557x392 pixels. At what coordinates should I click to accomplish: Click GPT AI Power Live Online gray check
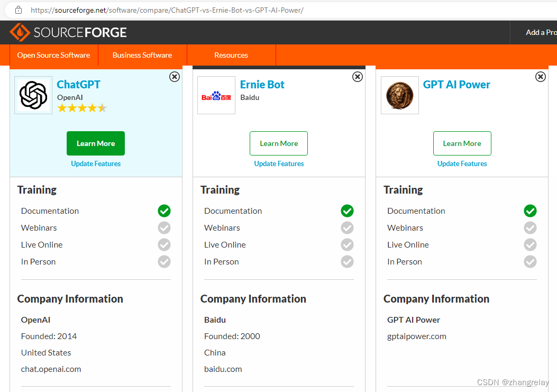[530, 245]
